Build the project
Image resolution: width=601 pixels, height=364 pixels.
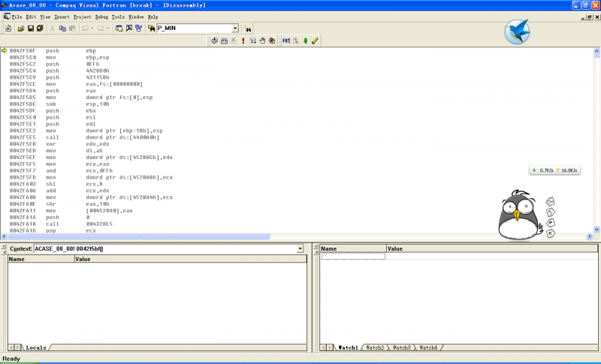pyautogui.click(x=224, y=41)
